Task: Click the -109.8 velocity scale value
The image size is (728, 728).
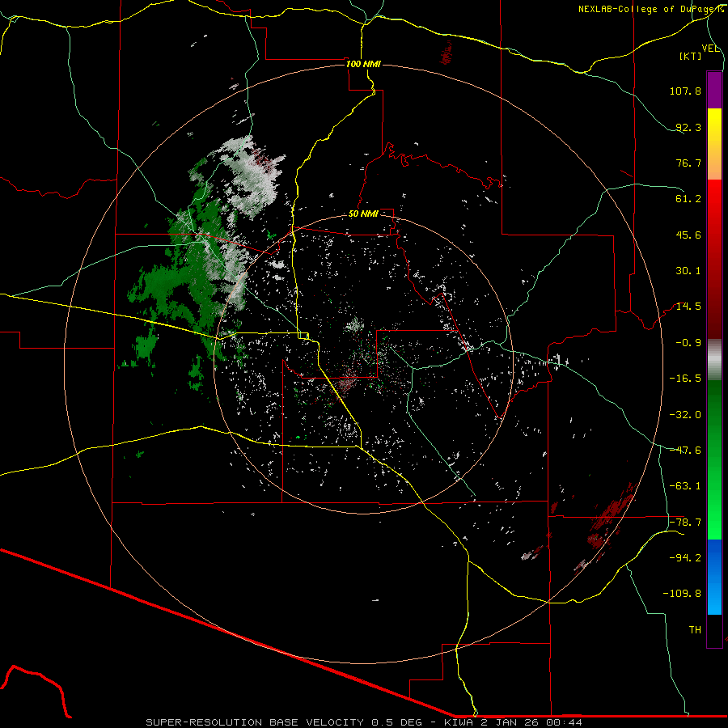Action: point(682,594)
